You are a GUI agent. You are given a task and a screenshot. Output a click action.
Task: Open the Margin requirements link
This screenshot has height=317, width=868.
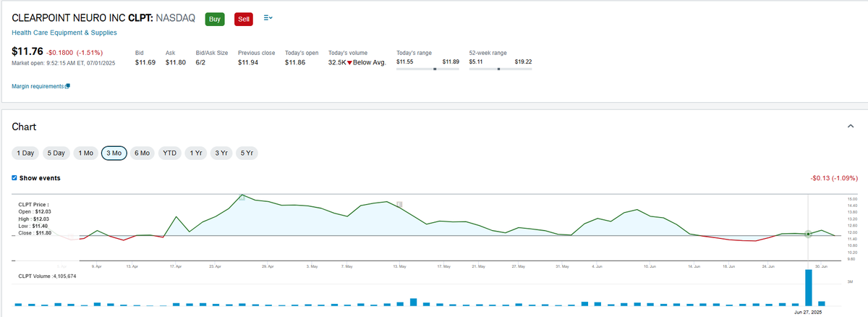[x=38, y=86]
